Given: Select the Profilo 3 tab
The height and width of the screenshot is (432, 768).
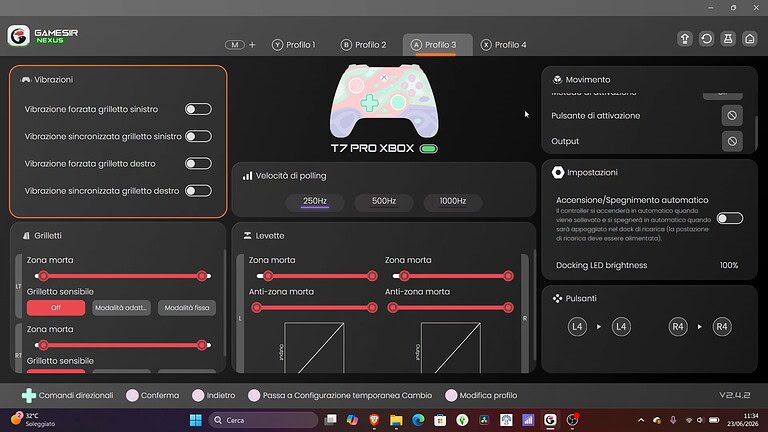Looking at the screenshot, I should [x=435, y=45].
